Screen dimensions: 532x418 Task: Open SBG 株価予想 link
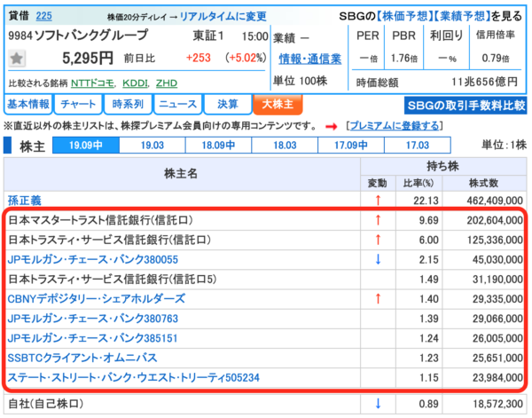[x=404, y=15]
